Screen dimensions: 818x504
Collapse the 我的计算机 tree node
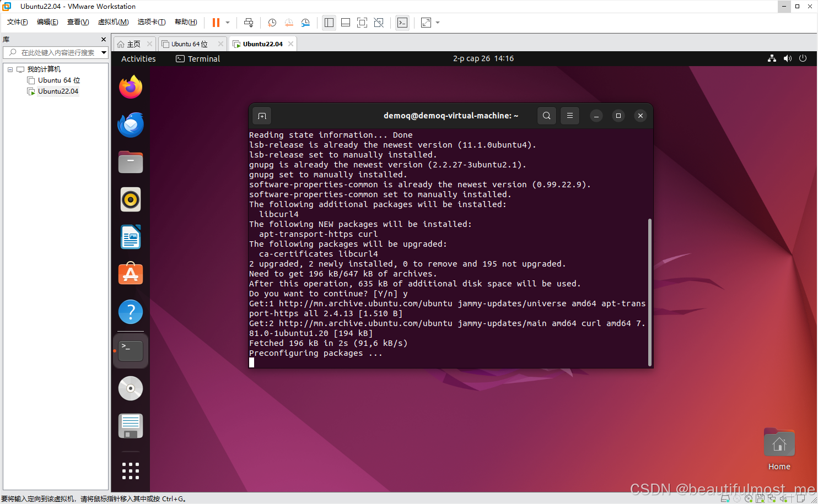pyautogui.click(x=9, y=69)
